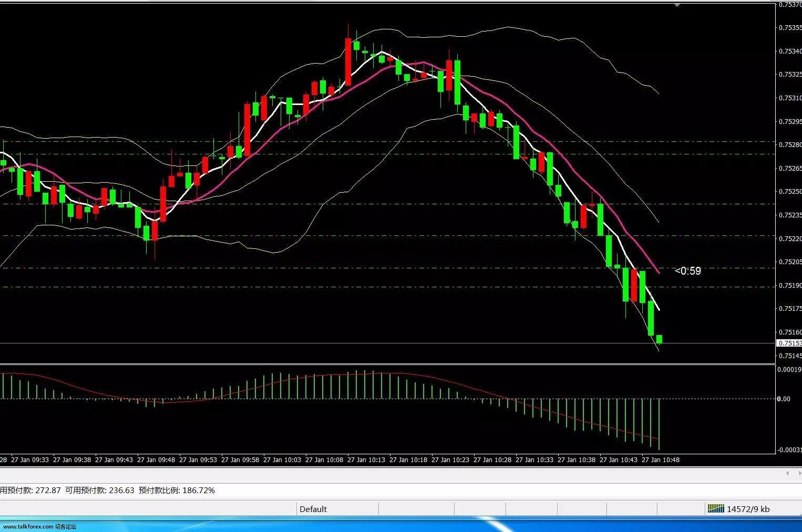This screenshot has width=802, height=532.
Task: Click the 0.75355 price scale label
Action: (x=790, y=28)
